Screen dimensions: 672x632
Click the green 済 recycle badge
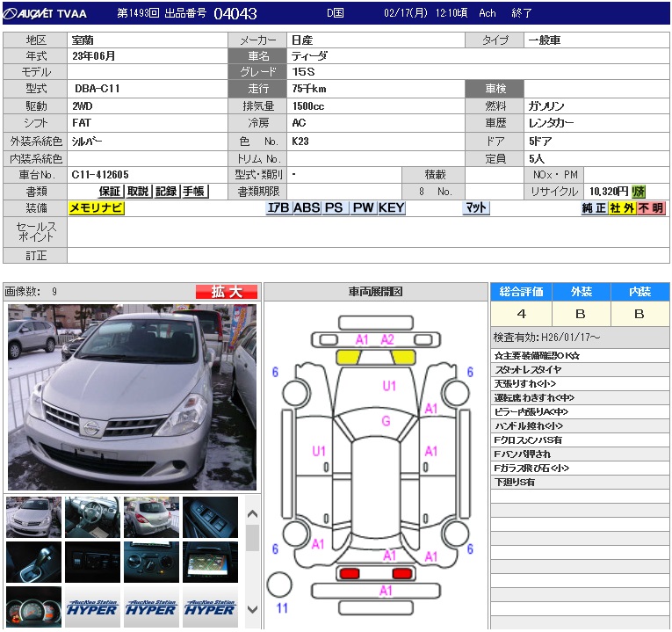tap(639, 192)
